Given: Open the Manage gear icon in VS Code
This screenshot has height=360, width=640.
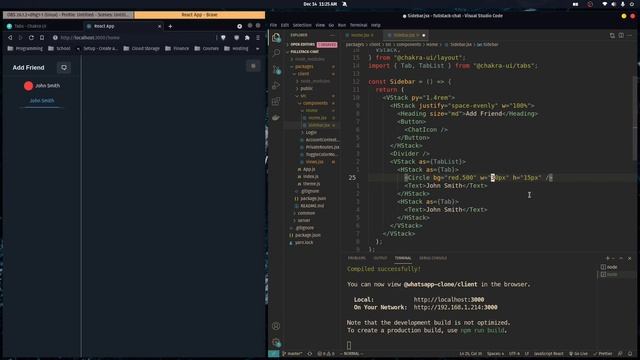Looking at the screenshot, I should pos(276,342).
